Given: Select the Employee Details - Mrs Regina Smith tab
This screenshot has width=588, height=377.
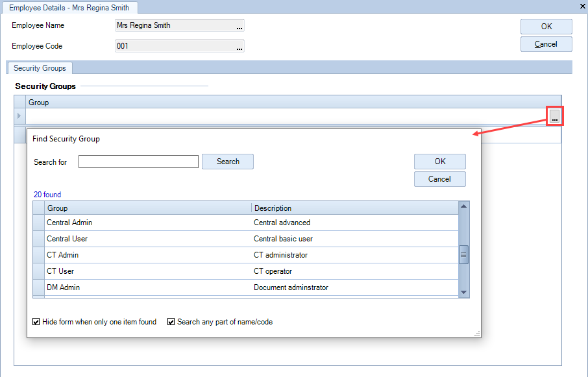Looking at the screenshot, I should click(69, 8).
